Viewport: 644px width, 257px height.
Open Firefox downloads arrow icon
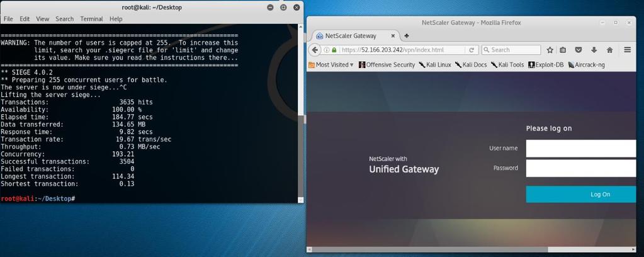coord(594,50)
